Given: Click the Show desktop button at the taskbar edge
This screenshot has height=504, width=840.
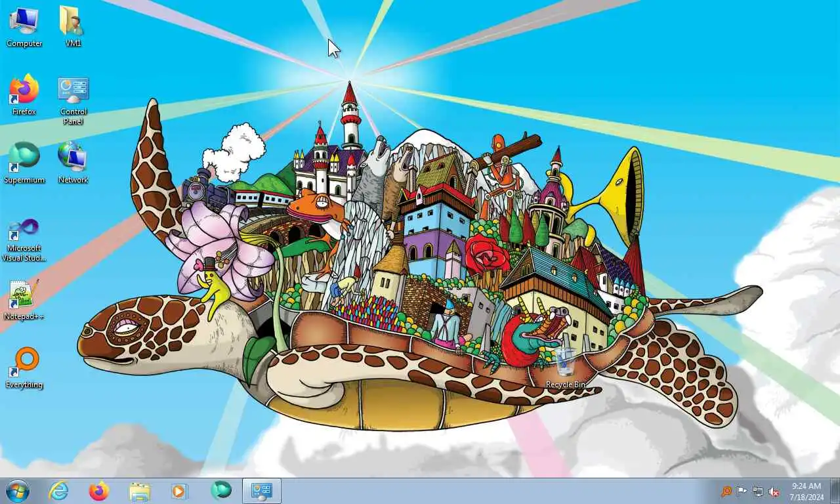Looking at the screenshot, I should 835,491.
